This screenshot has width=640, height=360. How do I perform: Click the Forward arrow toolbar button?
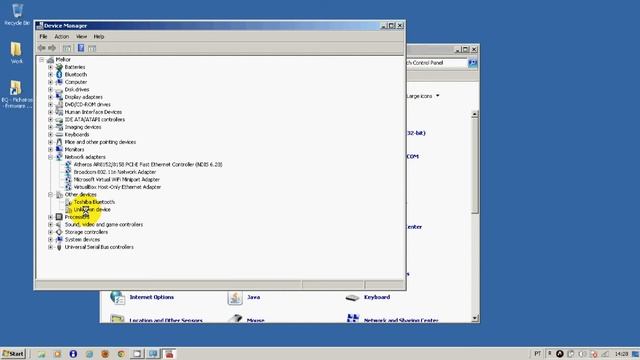[52, 48]
